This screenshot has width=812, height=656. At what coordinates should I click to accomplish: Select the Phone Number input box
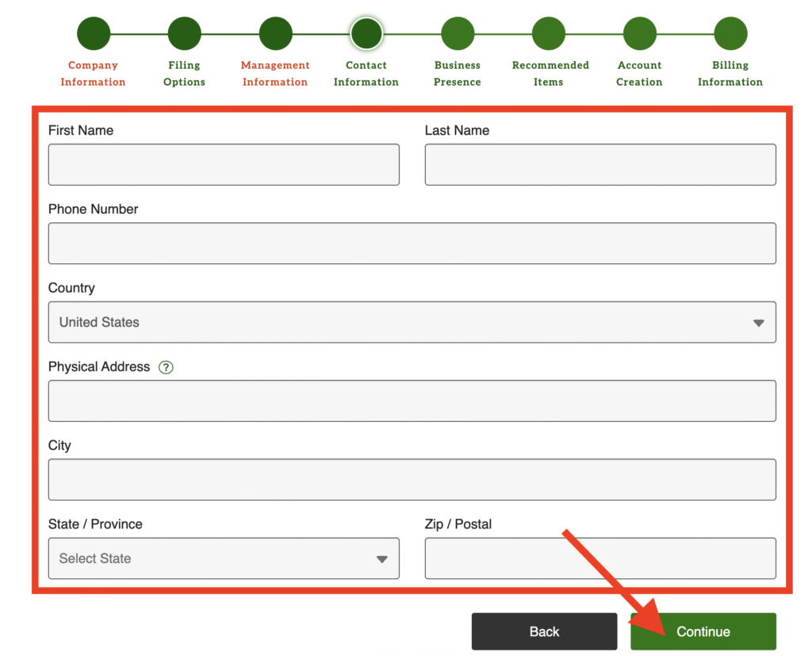click(x=412, y=244)
